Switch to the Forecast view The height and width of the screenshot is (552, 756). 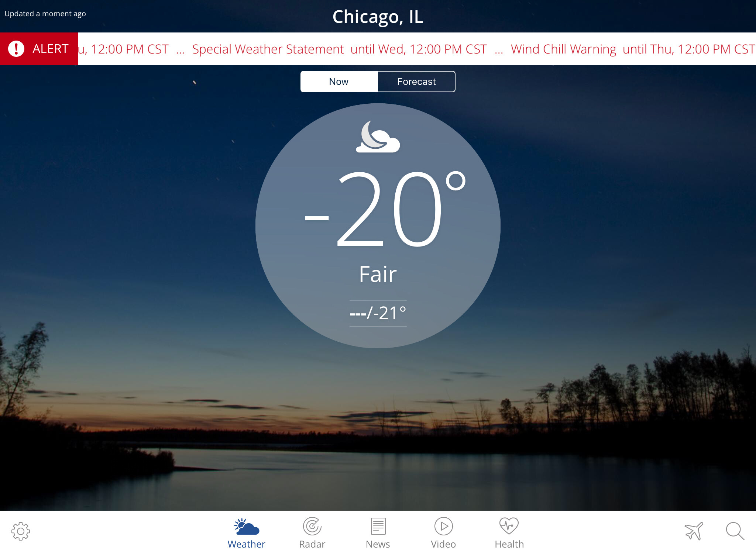click(x=416, y=82)
